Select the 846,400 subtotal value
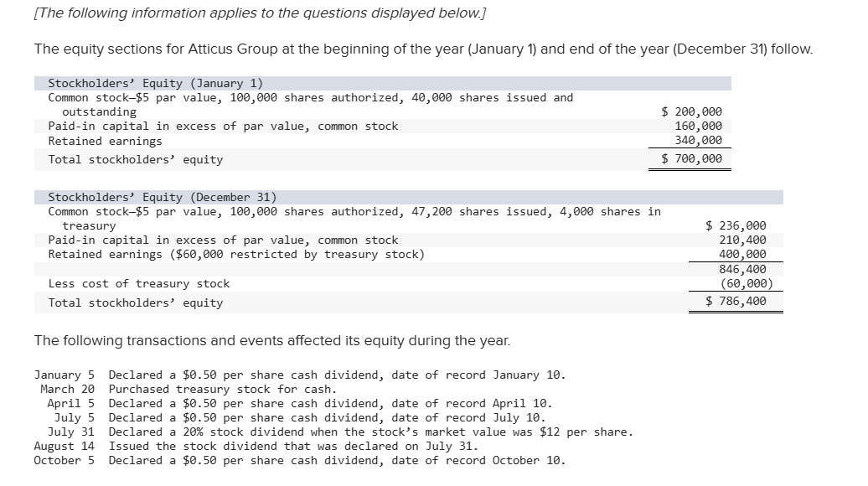 point(742,269)
